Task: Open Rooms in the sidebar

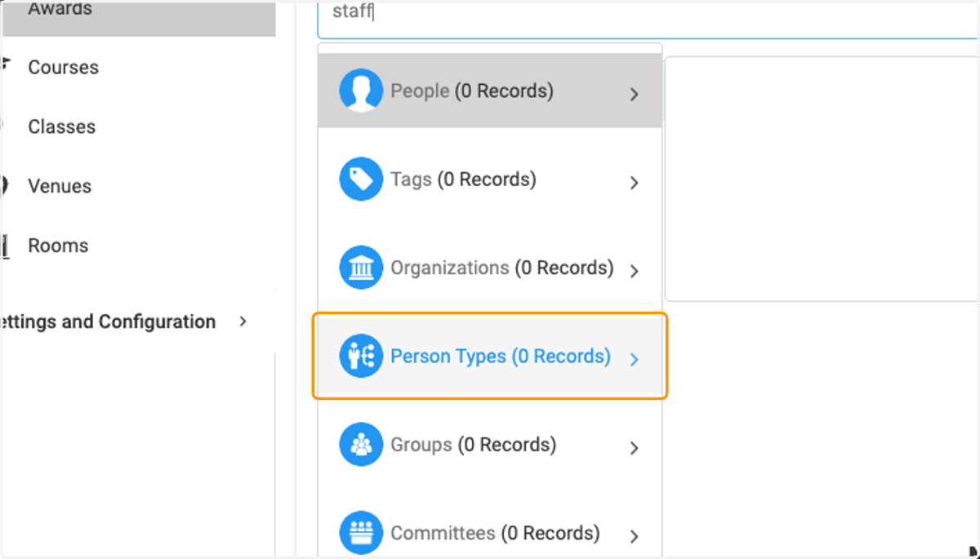Action: pos(58,246)
